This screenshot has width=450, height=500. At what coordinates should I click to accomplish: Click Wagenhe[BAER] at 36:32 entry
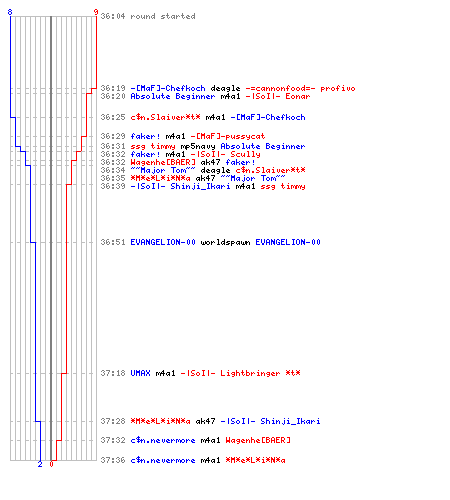(x=163, y=162)
